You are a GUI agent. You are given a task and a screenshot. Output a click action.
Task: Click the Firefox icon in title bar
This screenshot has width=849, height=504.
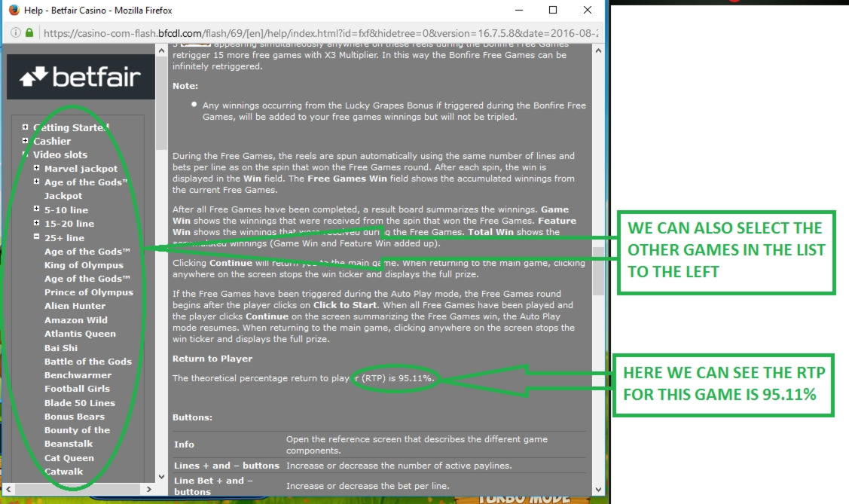[x=14, y=10]
